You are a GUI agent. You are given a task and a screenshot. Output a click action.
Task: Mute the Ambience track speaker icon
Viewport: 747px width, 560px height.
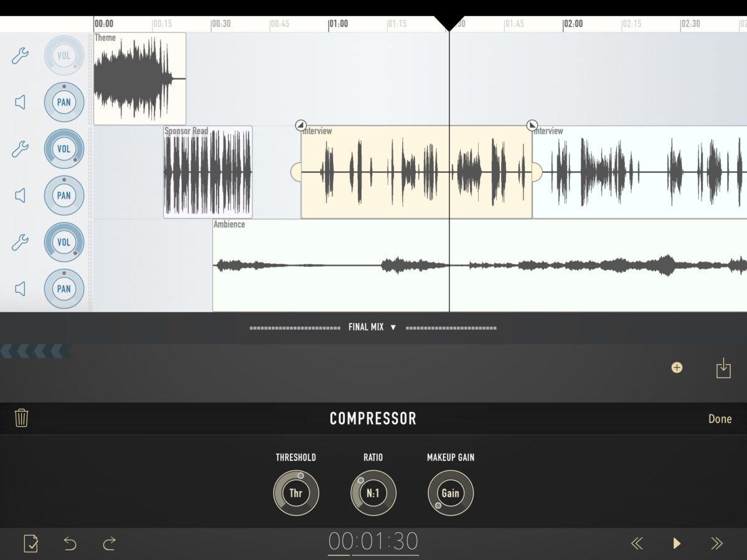click(20, 289)
